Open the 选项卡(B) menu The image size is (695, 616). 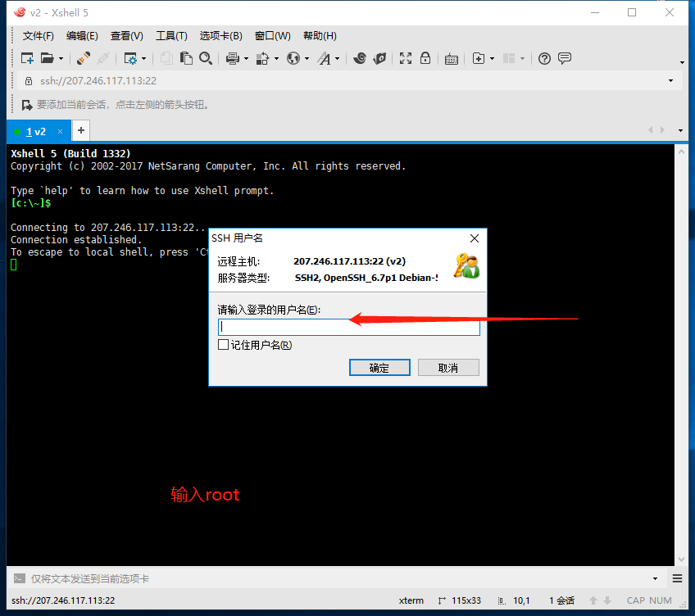(x=220, y=36)
